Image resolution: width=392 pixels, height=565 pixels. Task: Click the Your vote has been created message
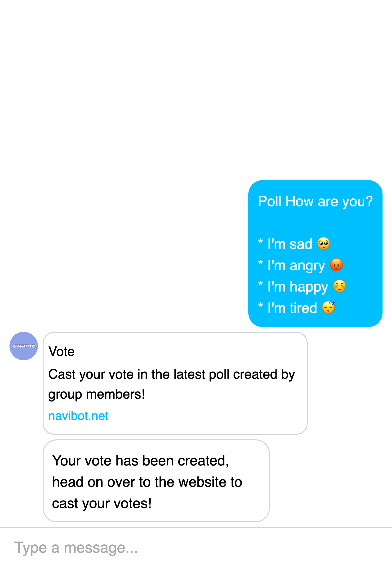click(x=147, y=482)
